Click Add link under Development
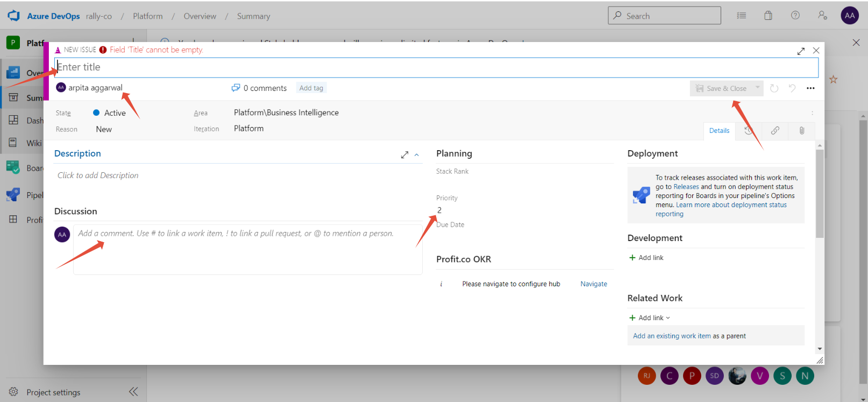Screen dimensions: 868x402 646,258
